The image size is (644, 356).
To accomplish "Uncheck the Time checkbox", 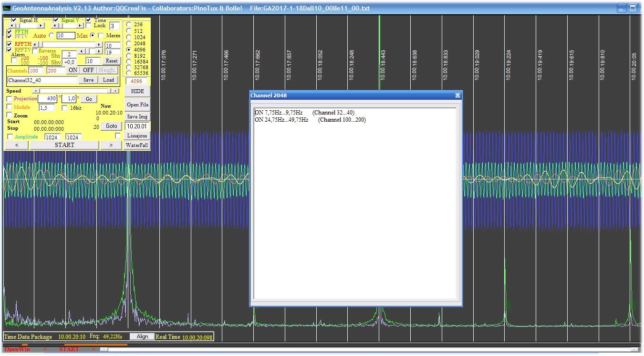I will 88,20.
